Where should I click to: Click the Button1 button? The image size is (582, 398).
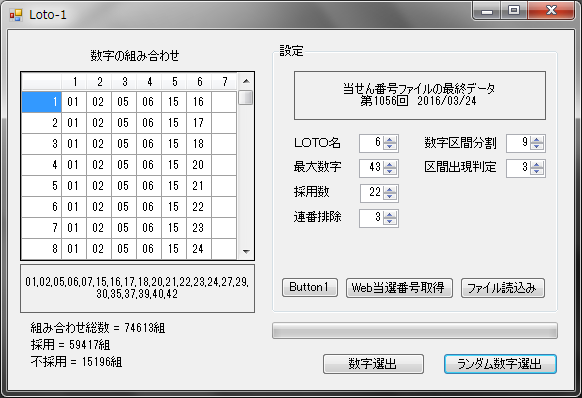click(310, 288)
